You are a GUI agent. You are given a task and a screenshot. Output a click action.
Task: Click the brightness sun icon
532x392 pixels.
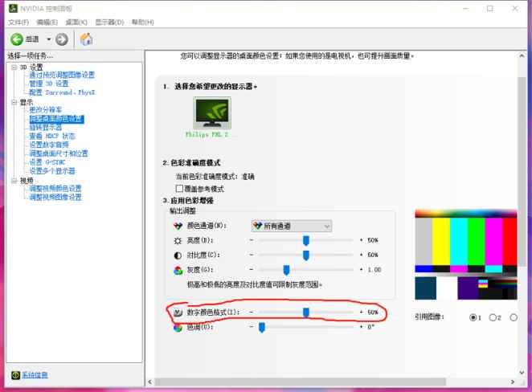coord(178,240)
